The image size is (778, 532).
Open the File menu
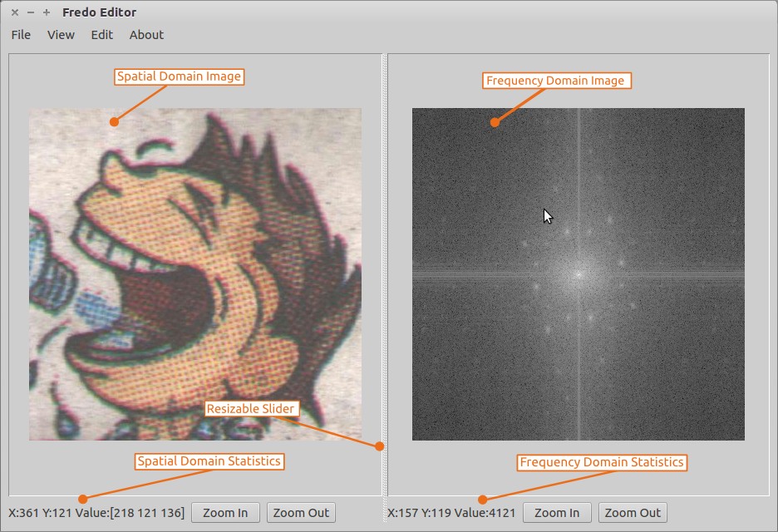(x=20, y=35)
